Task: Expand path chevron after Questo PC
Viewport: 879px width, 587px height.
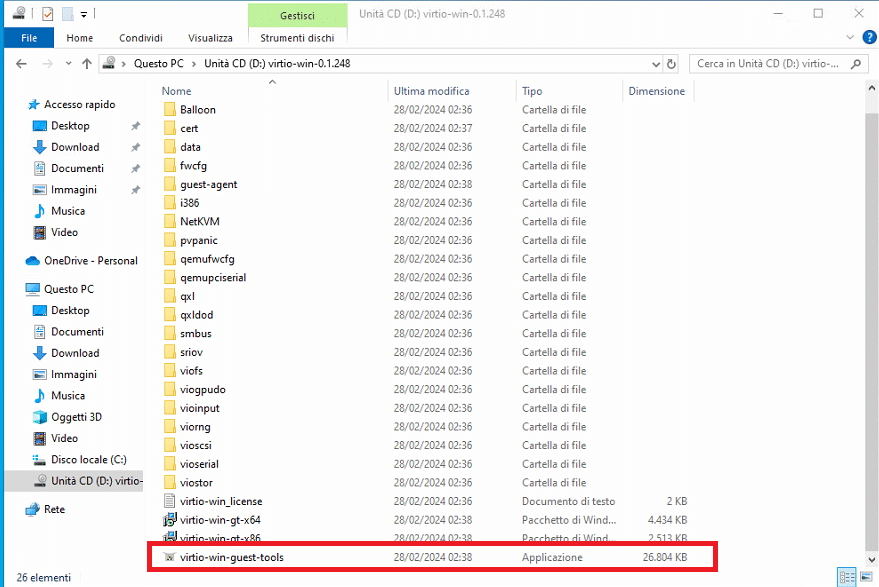Action: 194,64
